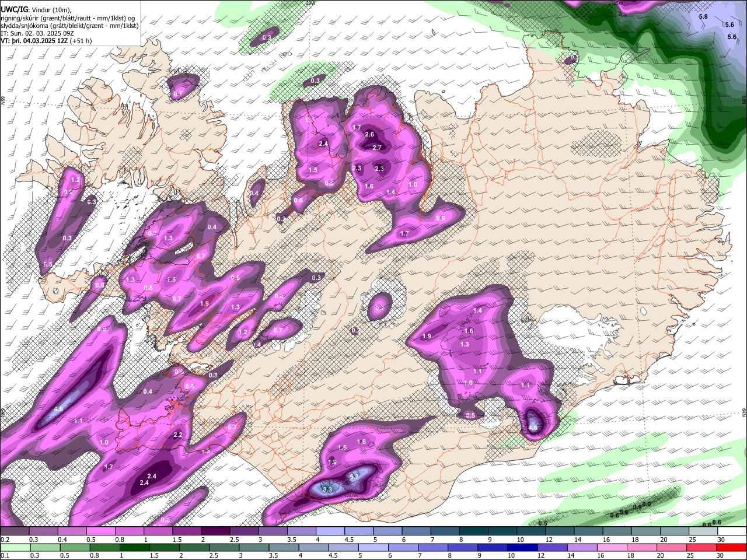747x560 pixels.
Task: Click the 0.4 label in the snow legend
Action: [x=61, y=540]
